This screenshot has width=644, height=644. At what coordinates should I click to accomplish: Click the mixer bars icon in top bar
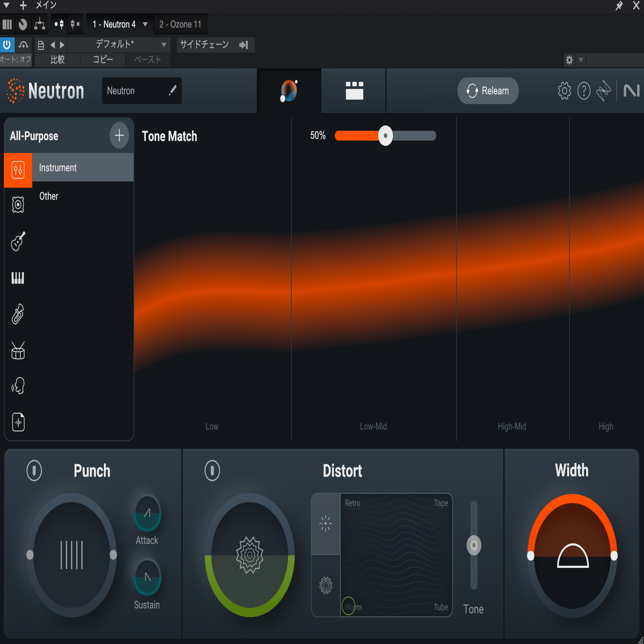pyautogui.click(x=7, y=24)
